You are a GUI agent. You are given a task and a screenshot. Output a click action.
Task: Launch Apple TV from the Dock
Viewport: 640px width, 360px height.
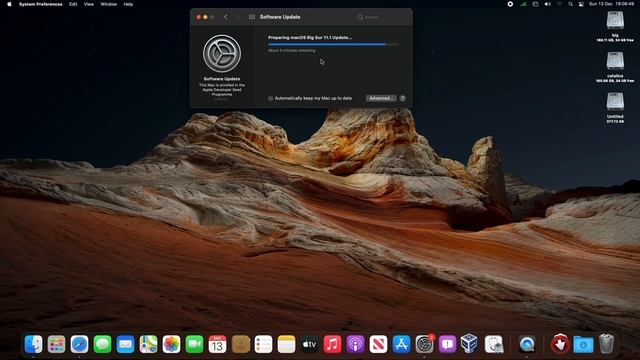click(x=309, y=344)
